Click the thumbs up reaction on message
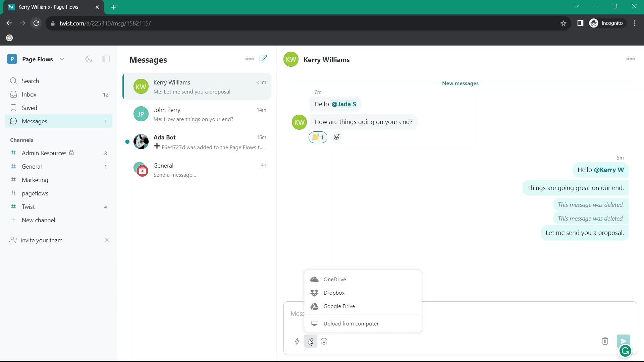The width and height of the screenshot is (644, 362). 318,136
